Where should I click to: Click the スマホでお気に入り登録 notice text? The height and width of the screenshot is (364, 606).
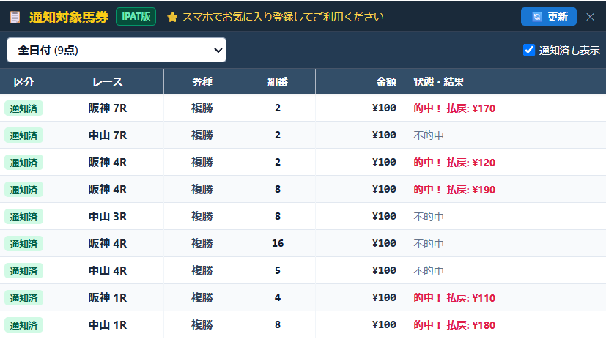pos(283,17)
